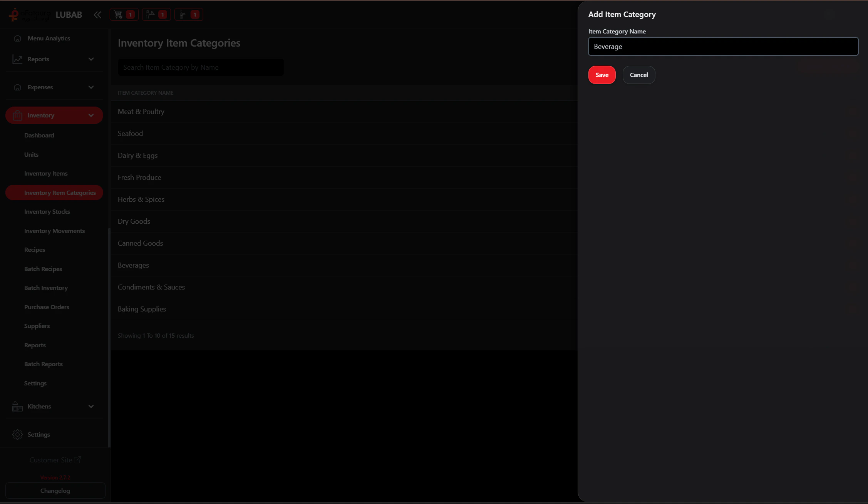Click the shopping cart notifications icon
The height and width of the screenshot is (504, 868).
click(x=118, y=14)
